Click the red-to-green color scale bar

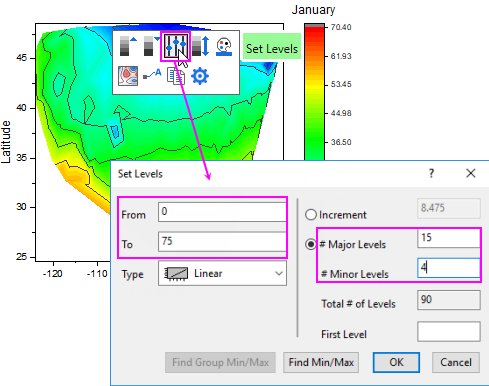point(314,92)
